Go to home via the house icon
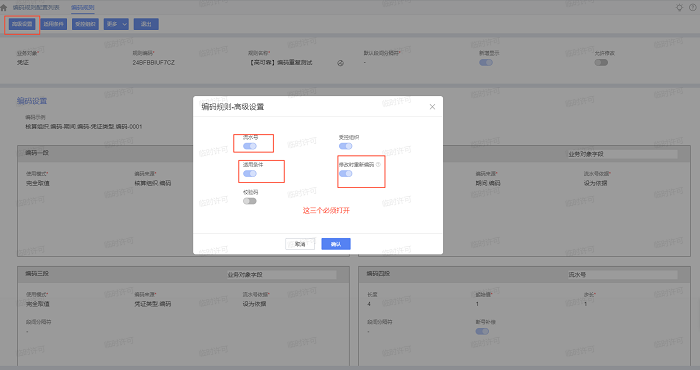The image size is (700, 370). (x=4, y=8)
